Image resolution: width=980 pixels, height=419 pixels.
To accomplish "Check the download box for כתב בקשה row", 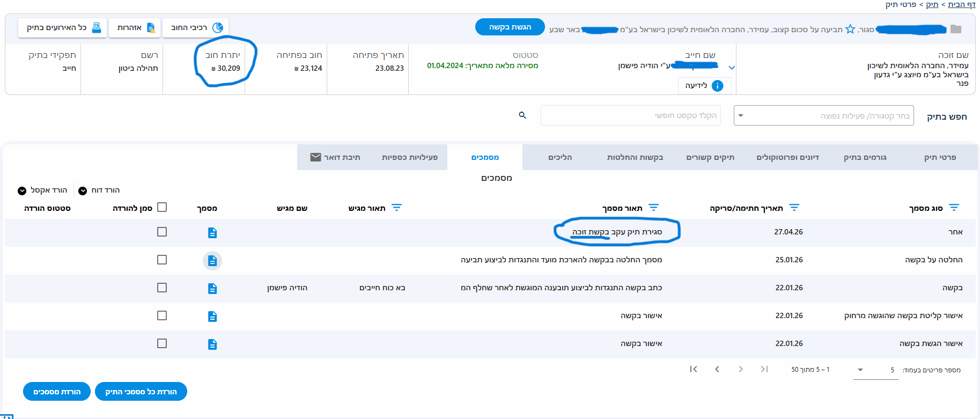I will coord(162,288).
